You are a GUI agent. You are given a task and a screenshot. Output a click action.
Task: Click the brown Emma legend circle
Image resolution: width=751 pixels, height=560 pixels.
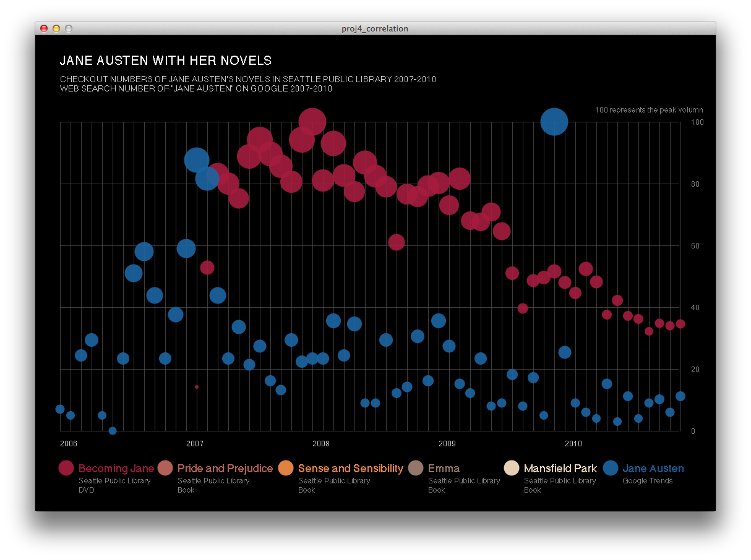(x=416, y=469)
